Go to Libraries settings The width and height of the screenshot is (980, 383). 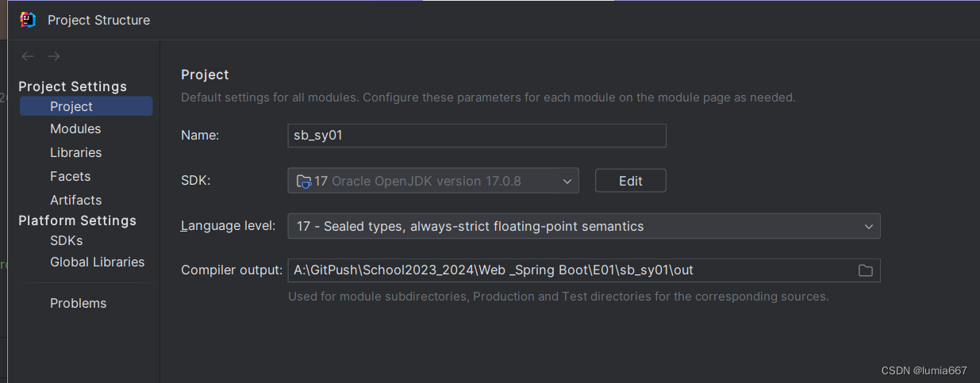tap(75, 152)
